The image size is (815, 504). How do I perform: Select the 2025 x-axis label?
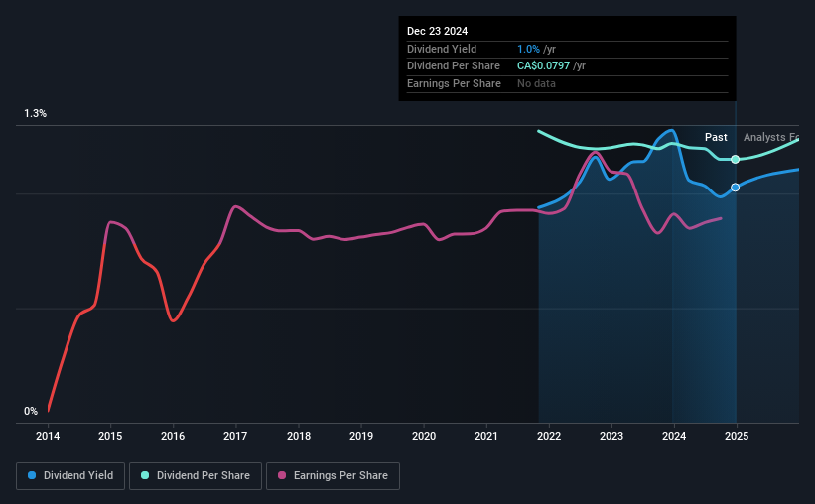737,436
